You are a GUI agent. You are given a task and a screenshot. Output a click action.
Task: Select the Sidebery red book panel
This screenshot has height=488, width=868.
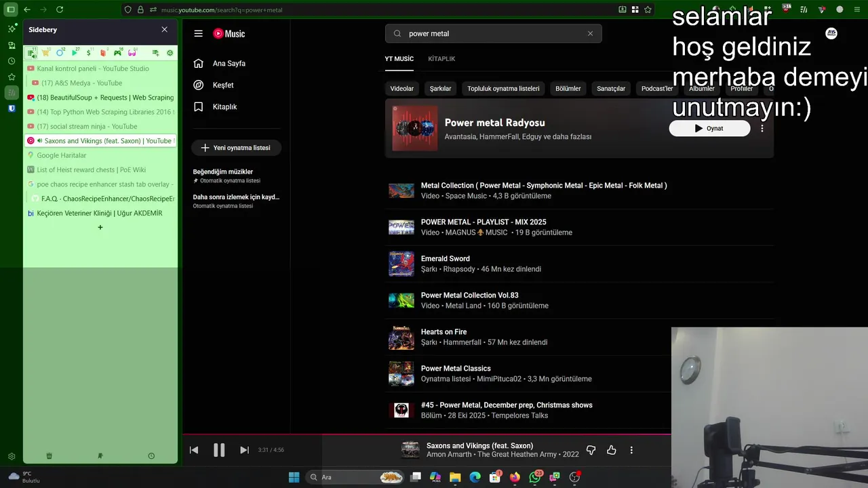(x=104, y=52)
